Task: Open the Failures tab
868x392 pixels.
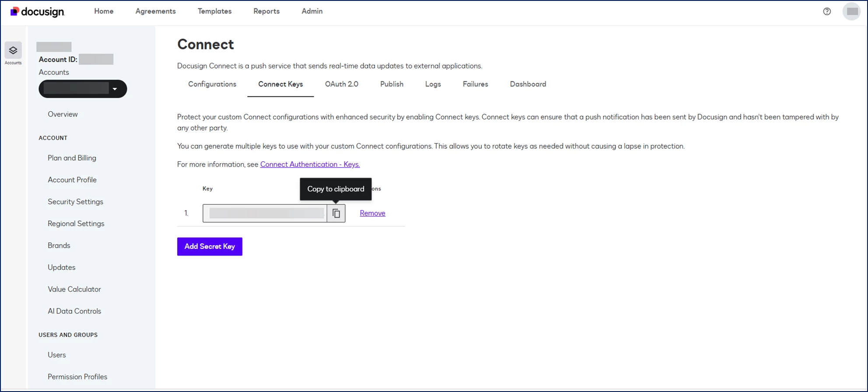Action: (476, 84)
